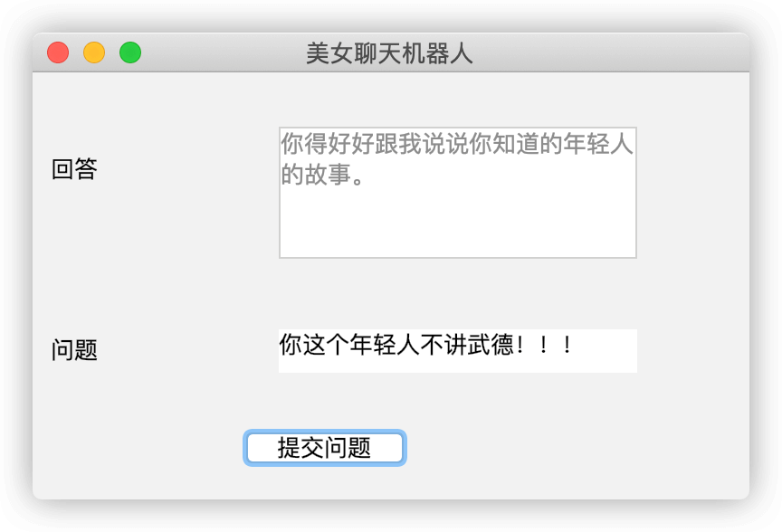The image size is (782, 532).
Task: Close the 美女聊天机器人 window with red button
Action: 58,52
